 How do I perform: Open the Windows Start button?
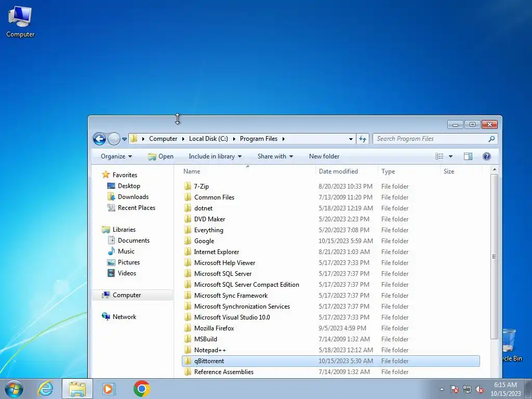(14, 389)
